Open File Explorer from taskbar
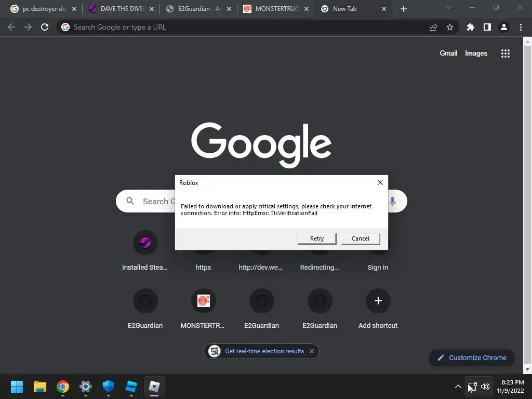 (x=39, y=387)
